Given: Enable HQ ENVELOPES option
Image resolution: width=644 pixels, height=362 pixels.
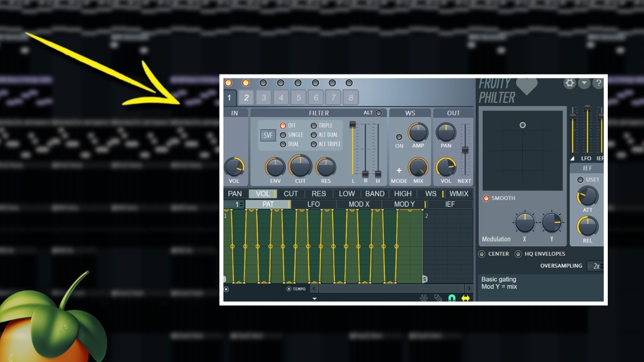Looking at the screenshot, I should (518, 254).
